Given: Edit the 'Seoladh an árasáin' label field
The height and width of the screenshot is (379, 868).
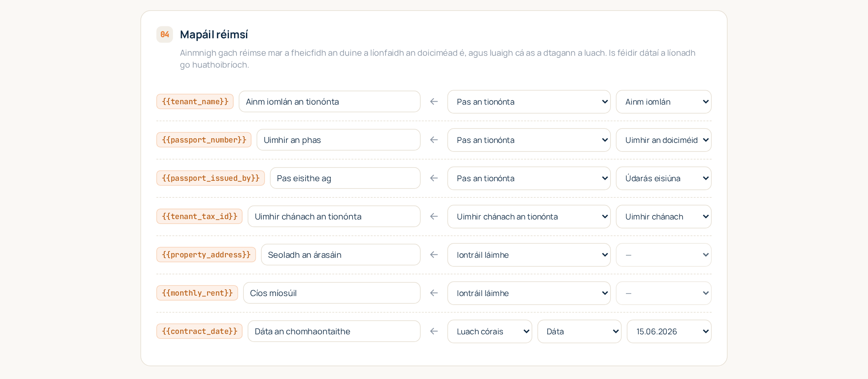Looking at the screenshot, I should [341, 255].
